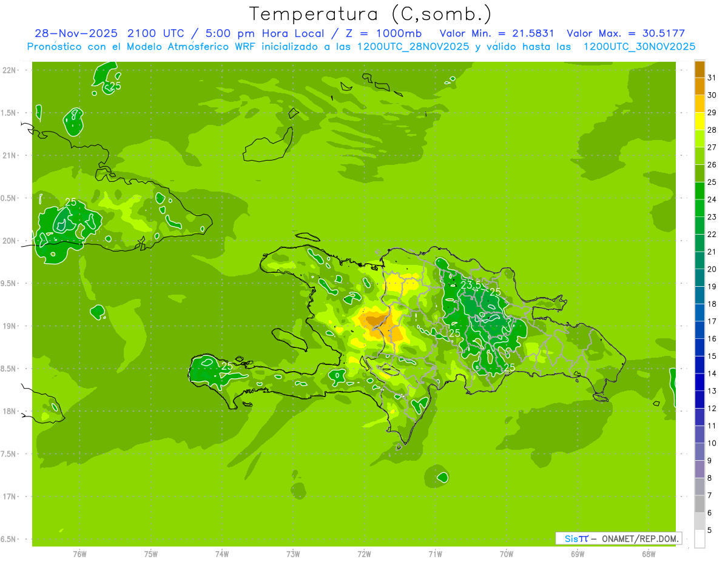Click the '68W' longitude axis label

(649, 554)
